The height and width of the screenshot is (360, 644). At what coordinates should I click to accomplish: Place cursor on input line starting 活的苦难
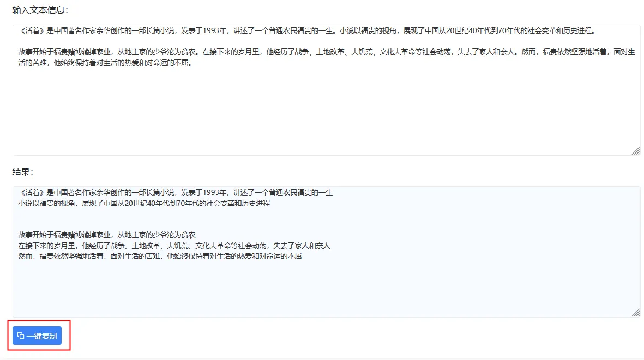(x=105, y=63)
